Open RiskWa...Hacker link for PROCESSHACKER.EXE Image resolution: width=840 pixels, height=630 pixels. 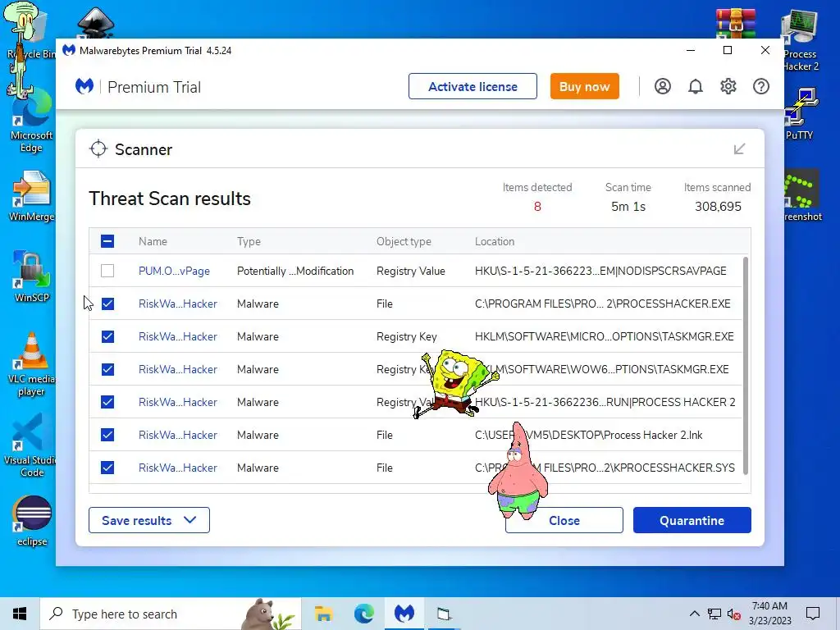[178, 304]
